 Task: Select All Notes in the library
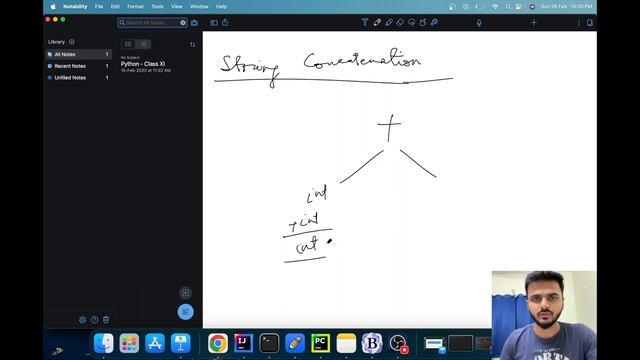pyautogui.click(x=78, y=54)
